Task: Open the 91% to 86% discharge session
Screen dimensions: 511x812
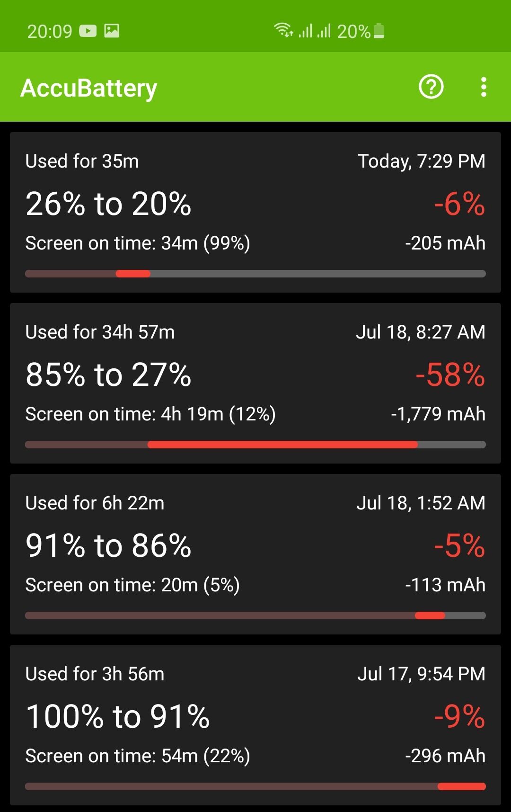Action: coord(255,554)
